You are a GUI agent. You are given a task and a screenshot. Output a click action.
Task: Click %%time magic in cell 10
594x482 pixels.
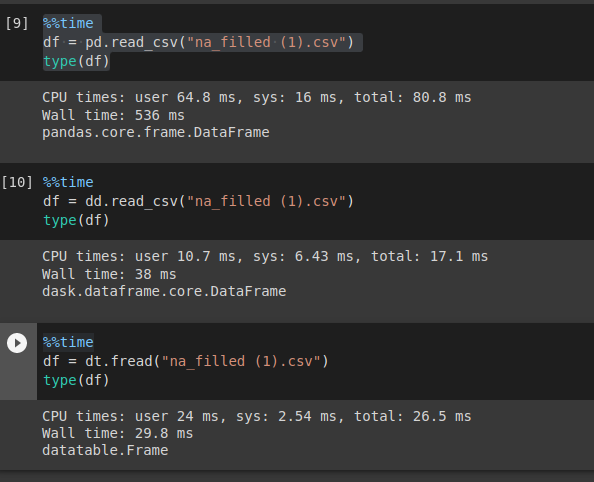[x=68, y=182]
